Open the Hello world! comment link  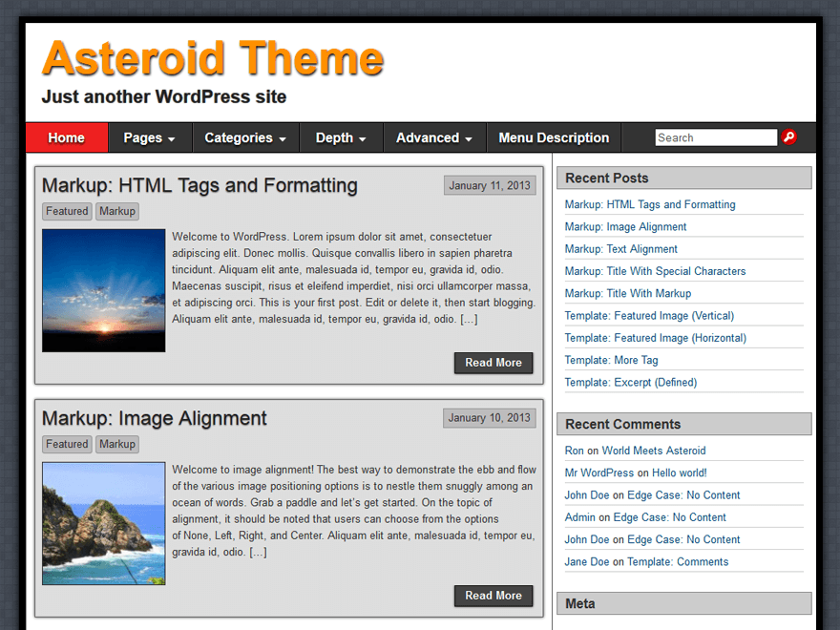pyautogui.click(x=679, y=473)
